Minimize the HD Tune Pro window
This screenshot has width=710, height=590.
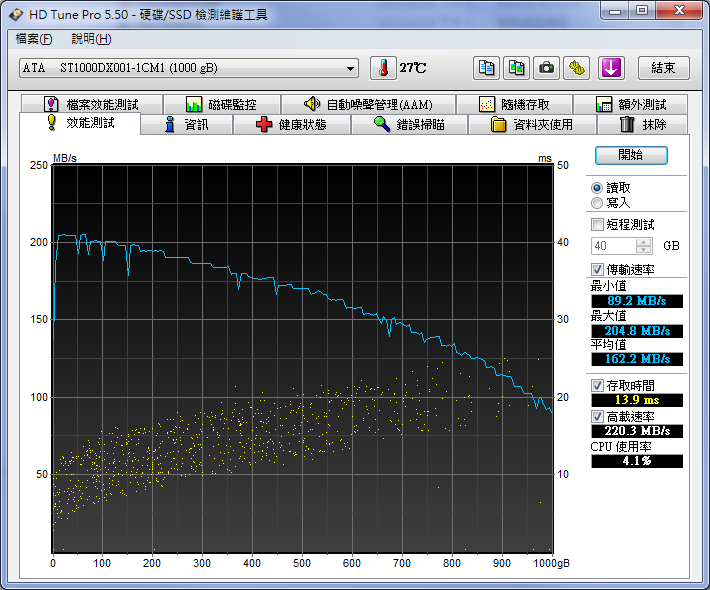(x=615, y=11)
